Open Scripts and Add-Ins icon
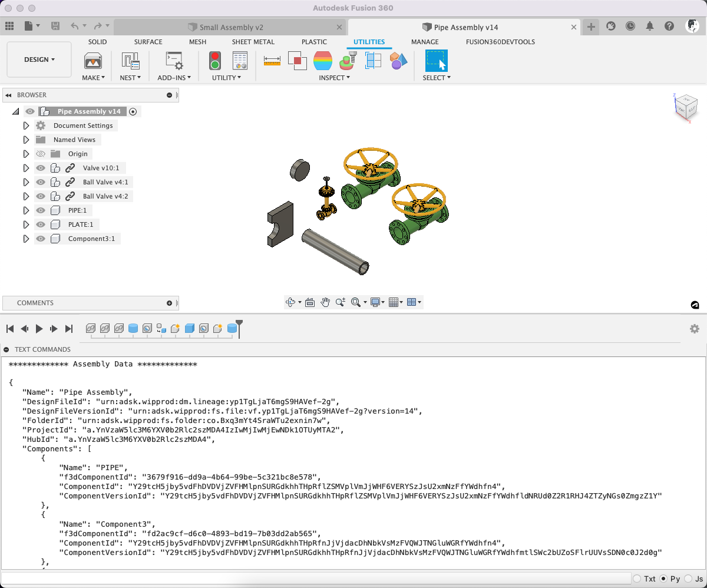 (174, 61)
